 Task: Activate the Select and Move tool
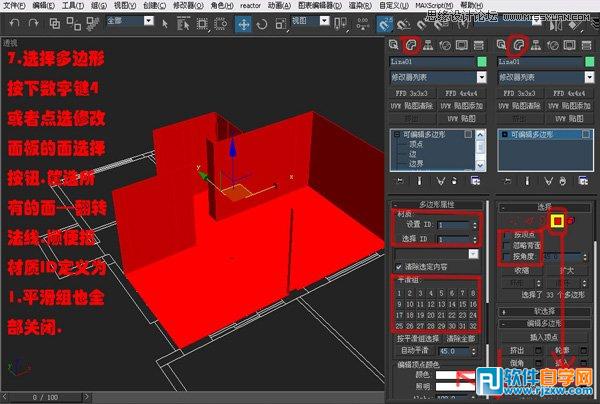[243, 24]
